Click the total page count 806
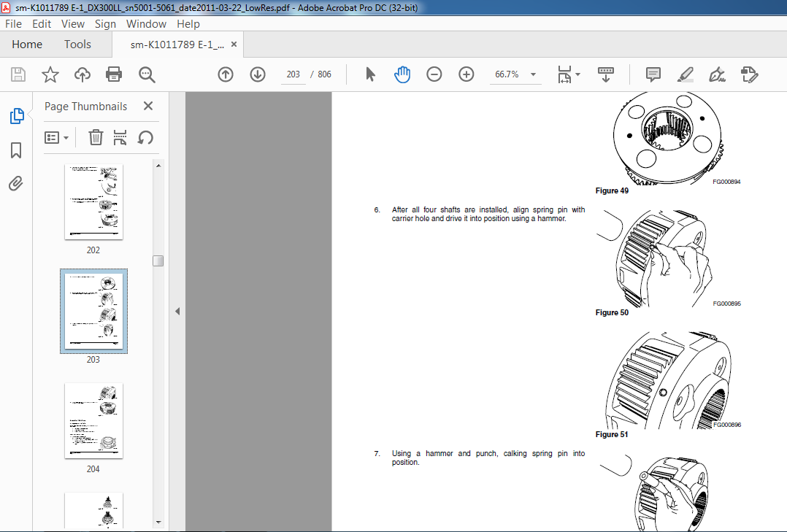787x532 pixels. 324,74
